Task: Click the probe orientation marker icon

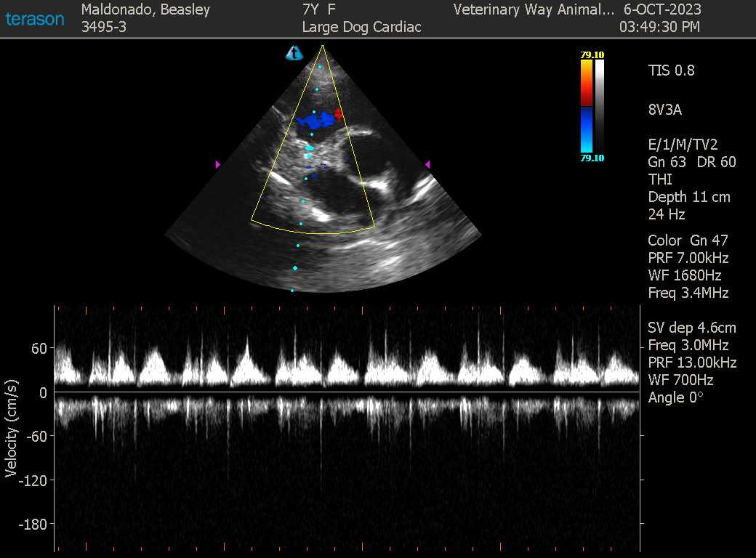Action: point(294,53)
